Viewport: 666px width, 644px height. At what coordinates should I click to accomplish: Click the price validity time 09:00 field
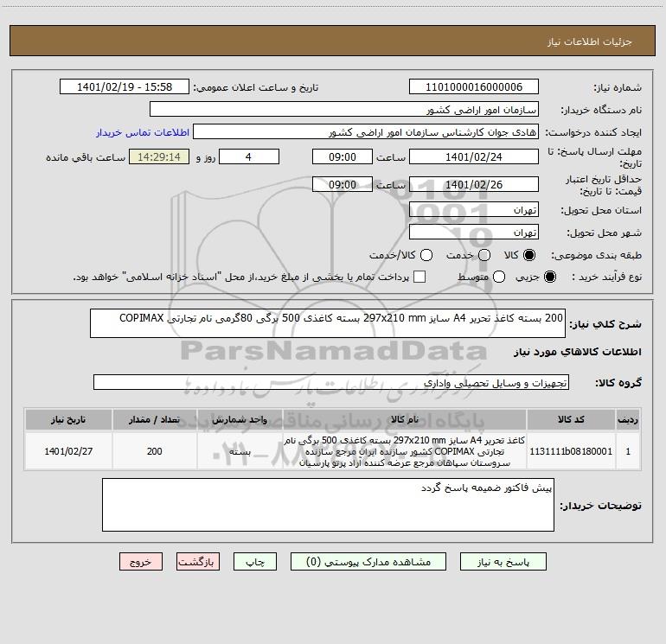pos(343,185)
